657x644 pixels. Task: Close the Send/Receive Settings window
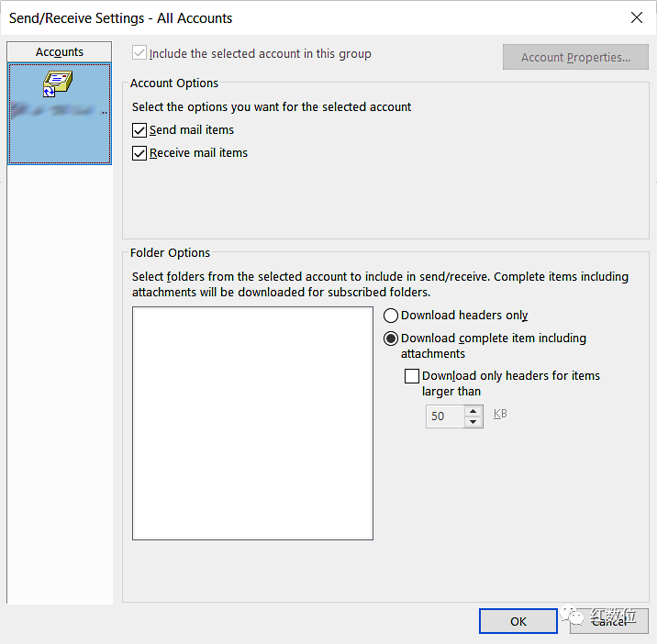click(x=637, y=17)
